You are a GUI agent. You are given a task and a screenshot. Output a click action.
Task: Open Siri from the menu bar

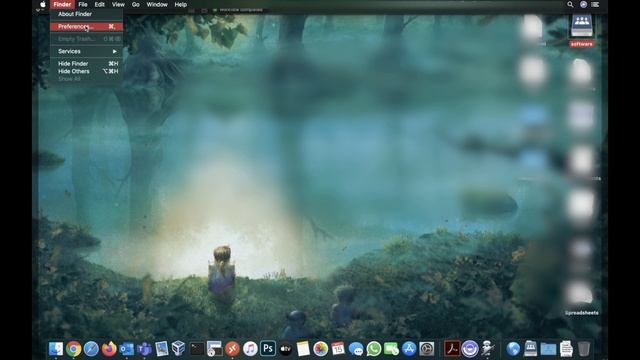583,4
